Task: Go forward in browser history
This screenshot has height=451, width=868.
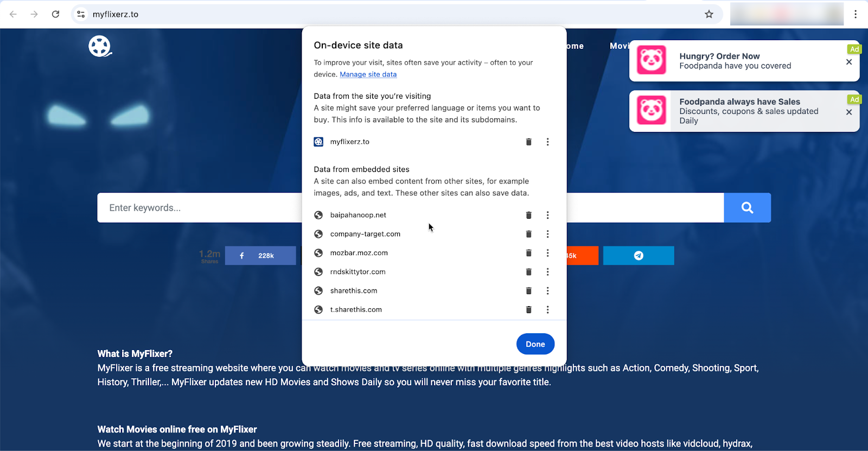Action: [x=34, y=14]
